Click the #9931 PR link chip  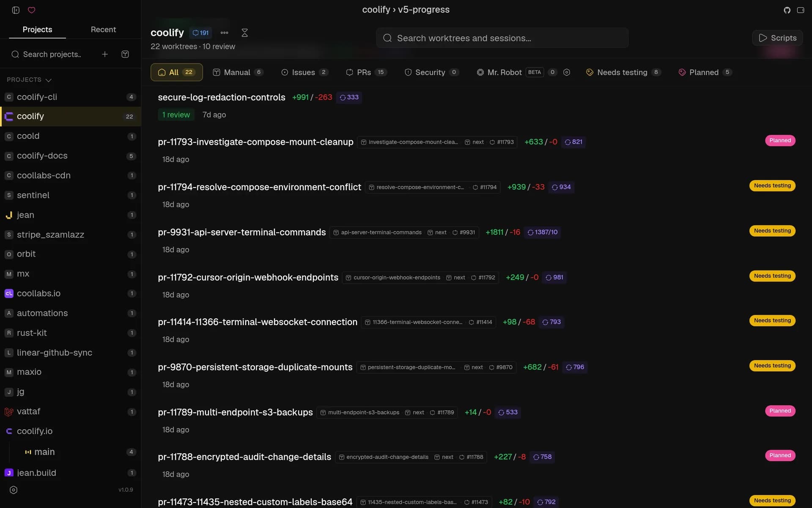click(464, 232)
